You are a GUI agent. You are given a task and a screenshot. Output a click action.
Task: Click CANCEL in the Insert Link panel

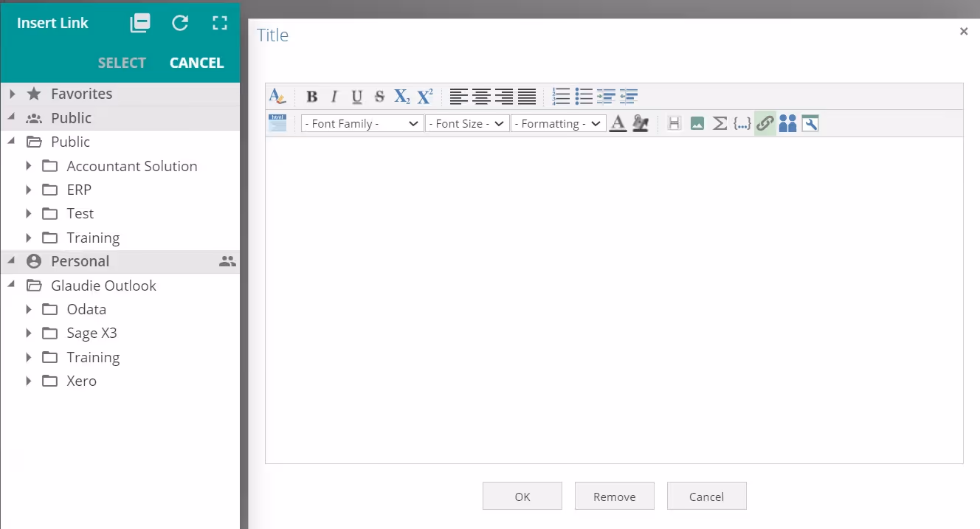(x=196, y=63)
